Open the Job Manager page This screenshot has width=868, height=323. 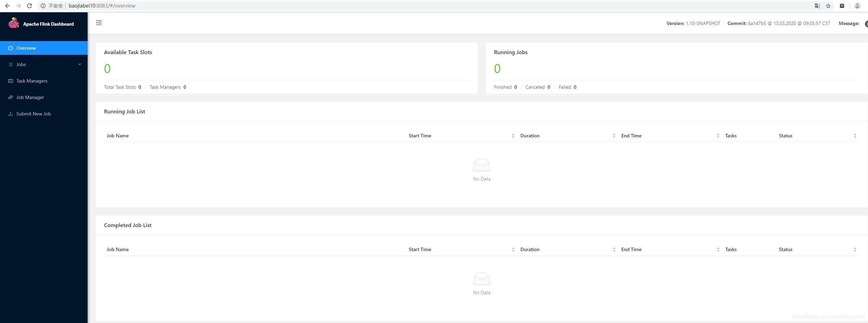click(x=44, y=97)
